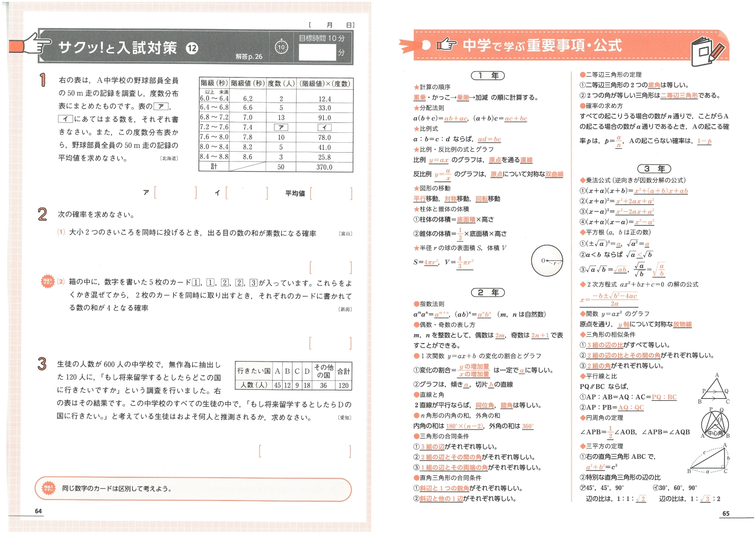Click the 3年 section heading
Image resolution: width=756 pixels, height=534 pixels.
[654, 169]
